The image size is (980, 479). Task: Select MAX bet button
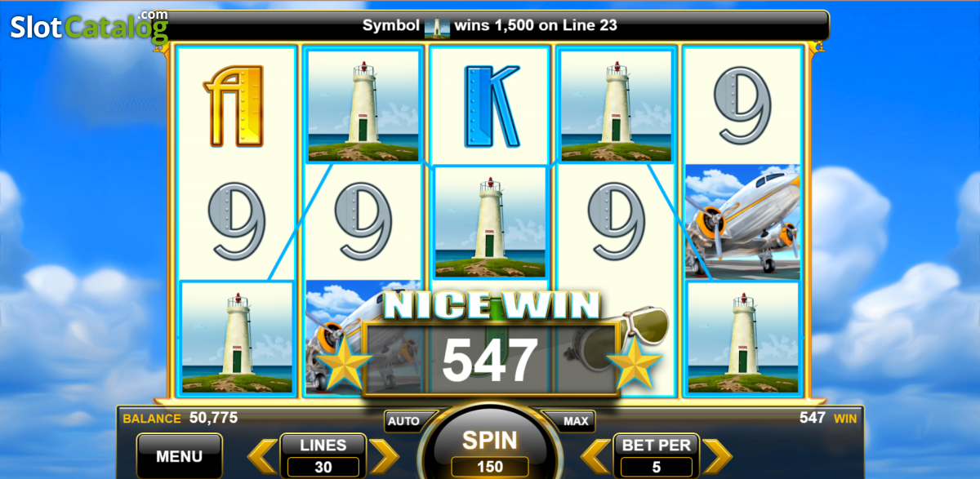pos(577,421)
